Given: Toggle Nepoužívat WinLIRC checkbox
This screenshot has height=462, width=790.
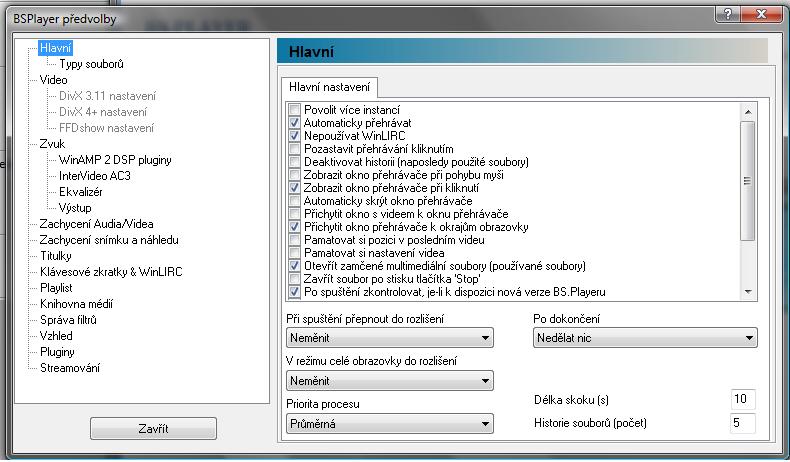Looking at the screenshot, I should coord(295,136).
